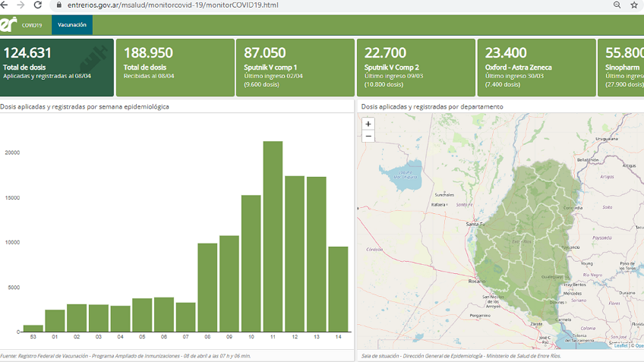The height and width of the screenshot is (362, 644).
Task: Click the '(9.600 dosis)' text on Sputnik card
Action: point(261,84)
